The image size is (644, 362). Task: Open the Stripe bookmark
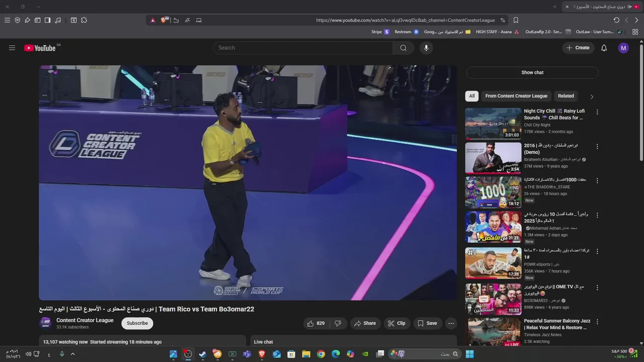click(x=380, y=32)
